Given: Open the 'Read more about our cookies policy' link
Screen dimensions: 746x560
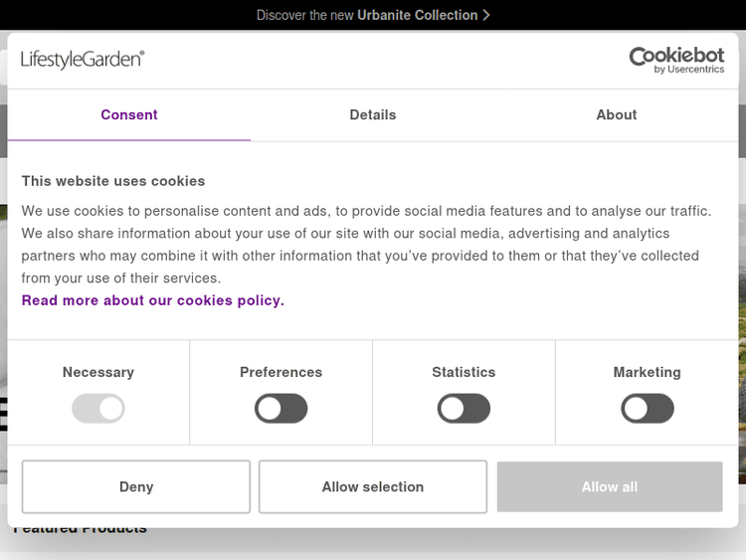Looking at the screenshot, I should click(153, 300).
